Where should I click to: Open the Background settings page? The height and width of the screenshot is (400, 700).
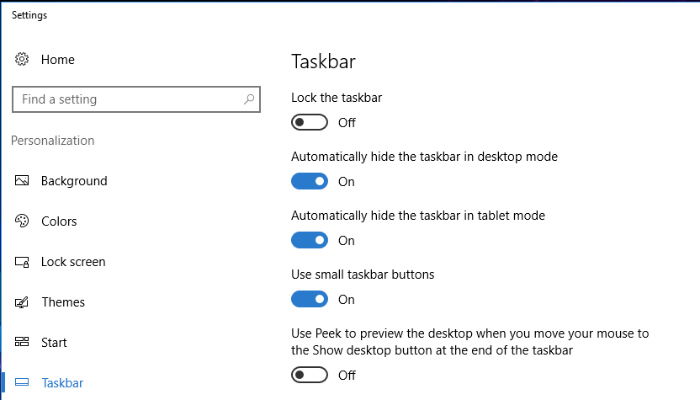pyautogui.click(x=74, y=181)
